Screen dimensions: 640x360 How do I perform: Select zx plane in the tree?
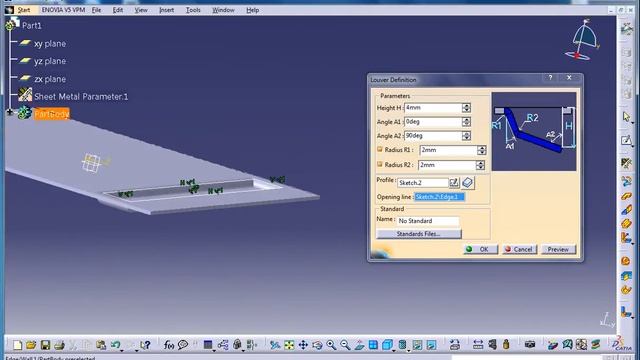50,79
